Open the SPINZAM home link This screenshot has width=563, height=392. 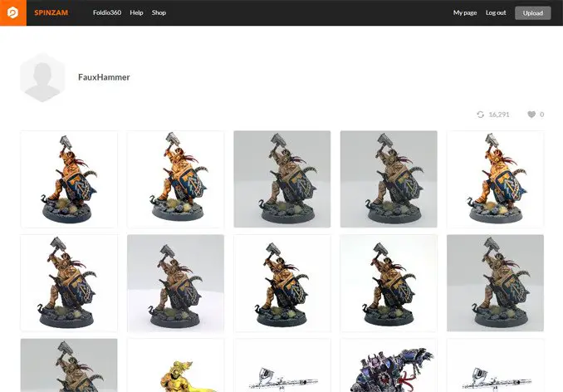click(x=51, y=12)
